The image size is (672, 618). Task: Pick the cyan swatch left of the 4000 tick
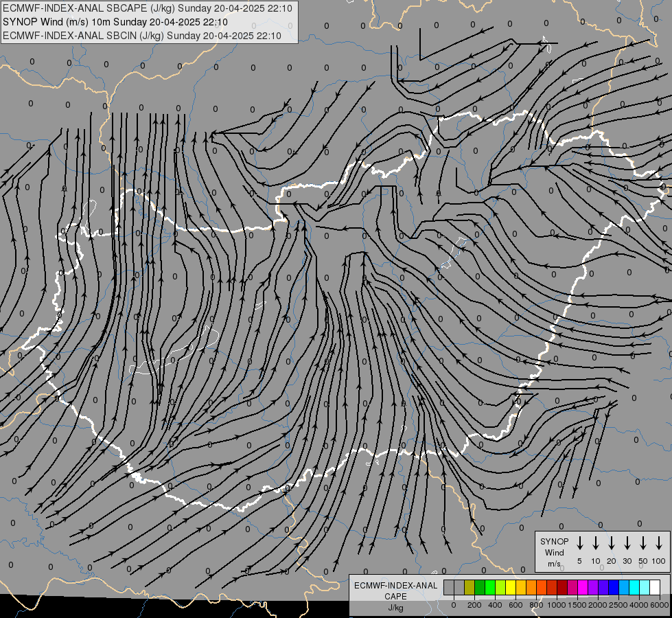pos(635,587)
